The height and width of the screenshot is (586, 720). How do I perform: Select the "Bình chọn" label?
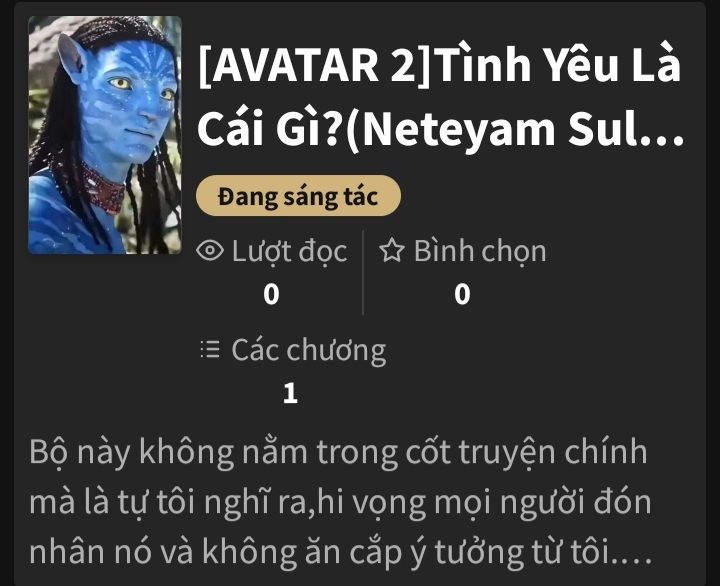[x=480, y=252]
